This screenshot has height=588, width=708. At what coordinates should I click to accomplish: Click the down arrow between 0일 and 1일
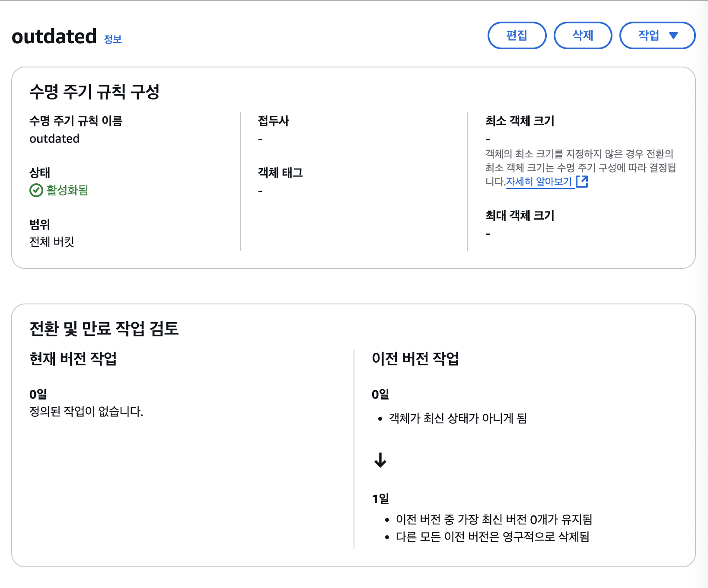380,460
